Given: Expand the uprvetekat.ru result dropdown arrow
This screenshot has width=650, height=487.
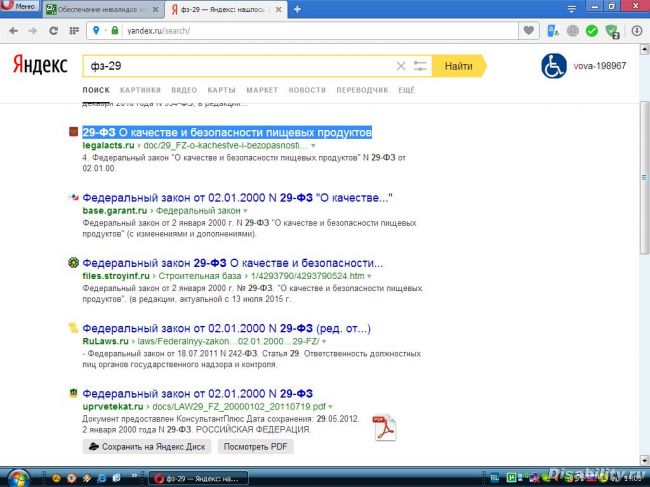Looking at the screenshot, I should [x=330, y=407].
